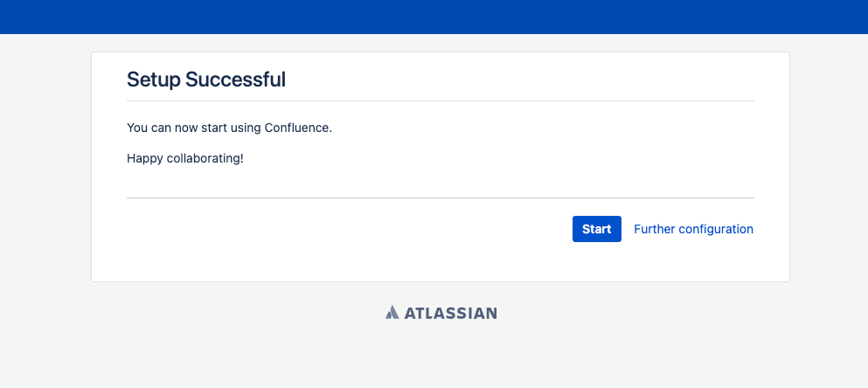Click the word 'configuration' in the link
The image size is (868, 388).
pos(716,229)
